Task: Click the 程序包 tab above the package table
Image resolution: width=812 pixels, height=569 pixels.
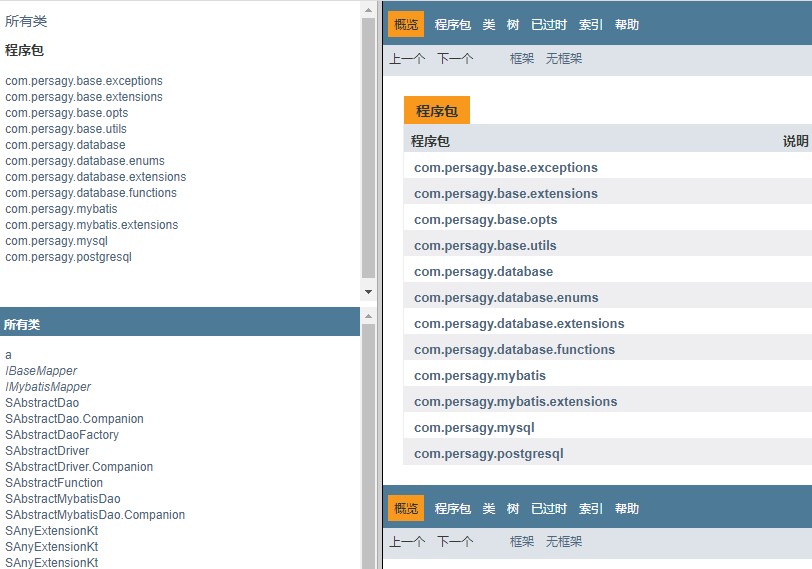Action: [x=437, y=111]
